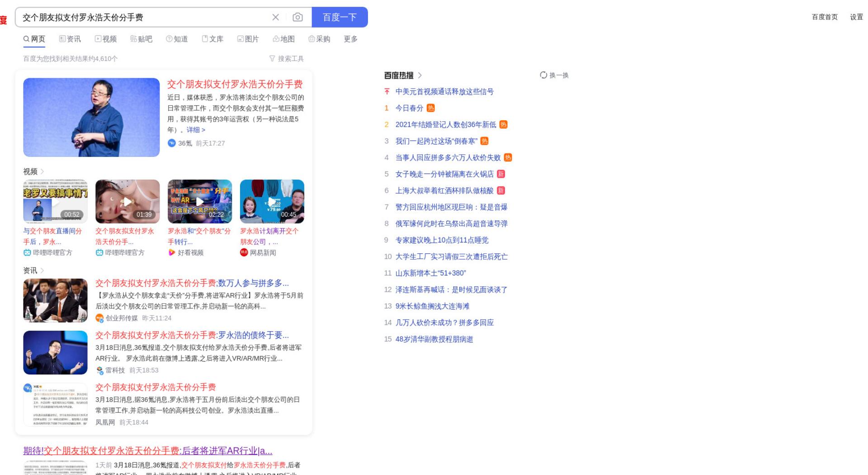This screenshot has width=868, height=475.
Task: Open 雷科技 news thumbnail image
Action: pyautogui.click(x=55, y=352)
